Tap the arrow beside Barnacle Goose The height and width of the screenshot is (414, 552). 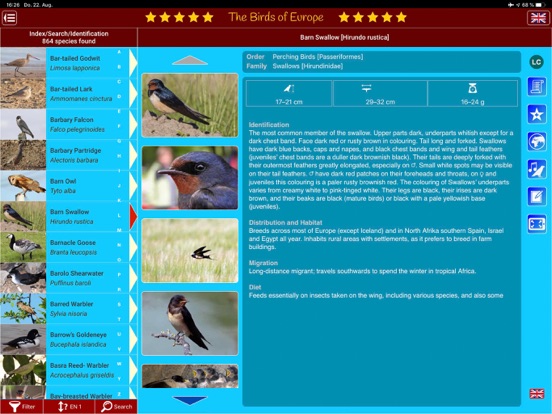pos(133,247)
